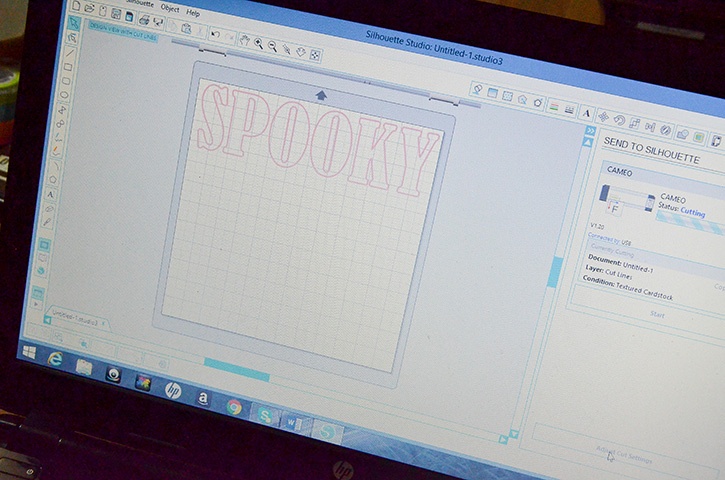Click the Adjust Cut Settings link
Screen dimensions: 725x480
pyautogui.click(x=624, y=455)
